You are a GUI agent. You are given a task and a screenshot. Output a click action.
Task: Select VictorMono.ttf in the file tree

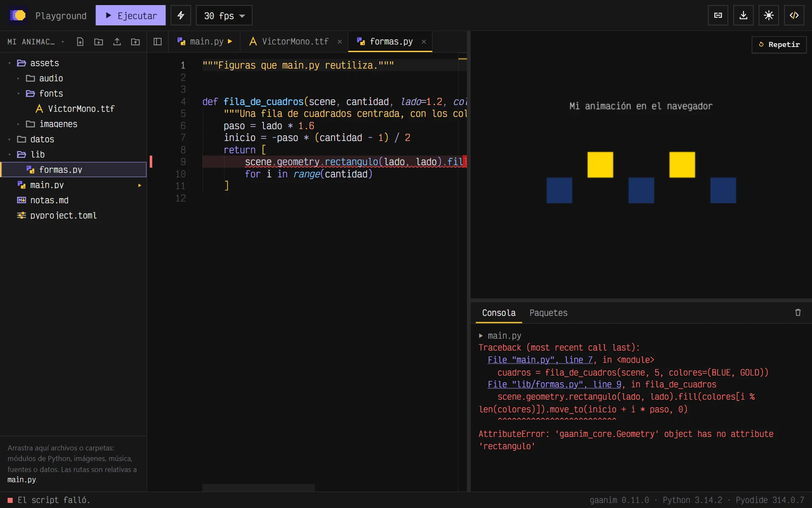click(x=74, y=109)
